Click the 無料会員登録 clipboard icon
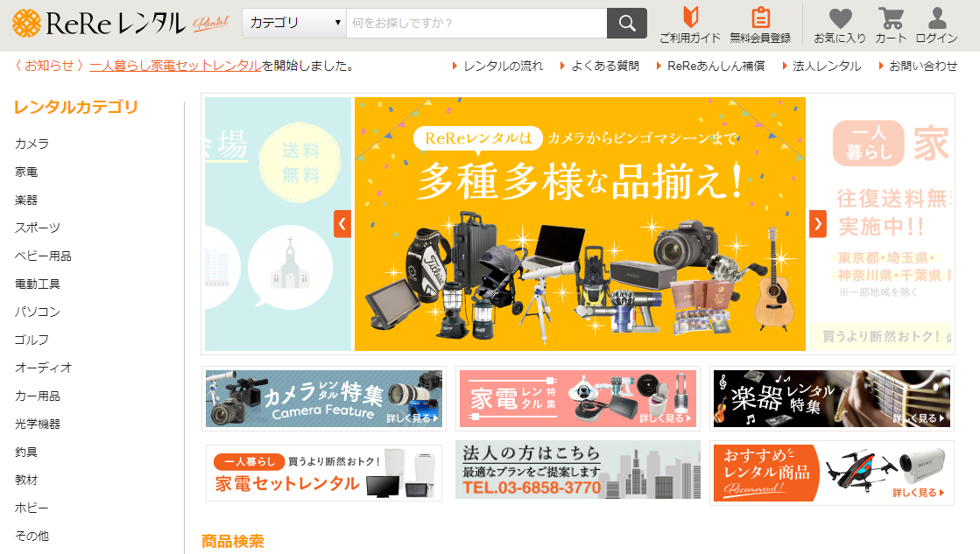Screen dimensions: 980x554 tap(760, 18)
